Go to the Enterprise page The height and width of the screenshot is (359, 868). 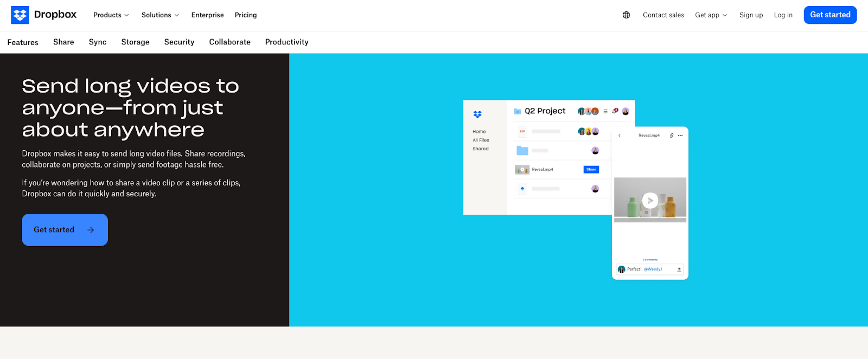click(207, 15)
